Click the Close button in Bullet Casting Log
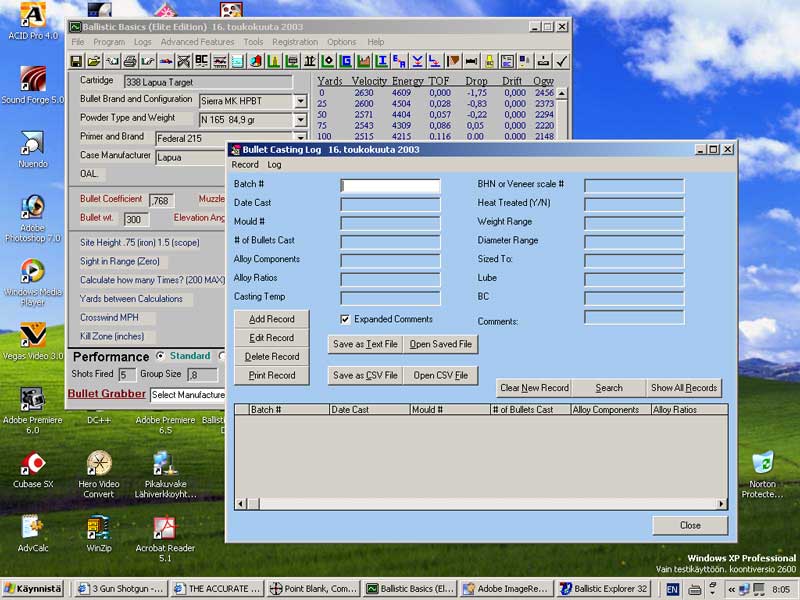The height and width of the screenshot is (600, 800). tap(690, 525)
